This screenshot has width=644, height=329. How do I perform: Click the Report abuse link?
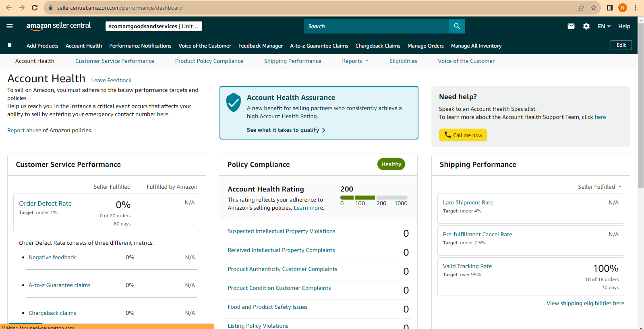click(x=24, y=130)
